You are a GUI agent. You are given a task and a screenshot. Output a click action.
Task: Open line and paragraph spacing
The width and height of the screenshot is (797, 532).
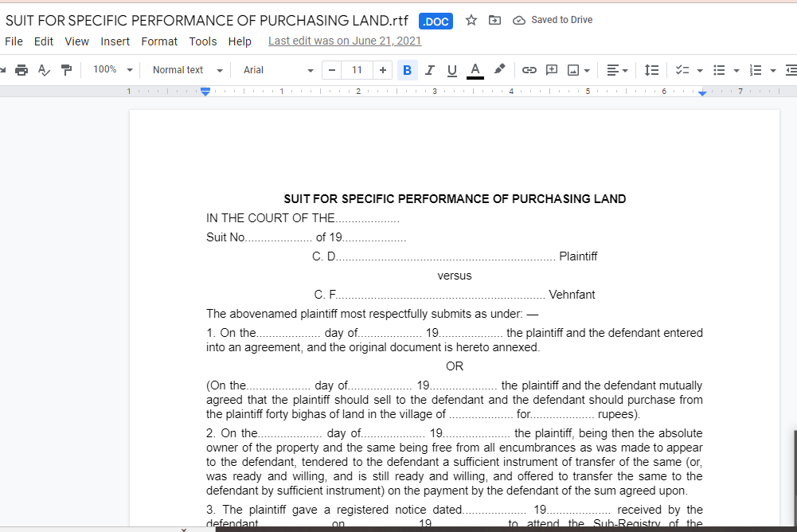click(x=651, y=70)
